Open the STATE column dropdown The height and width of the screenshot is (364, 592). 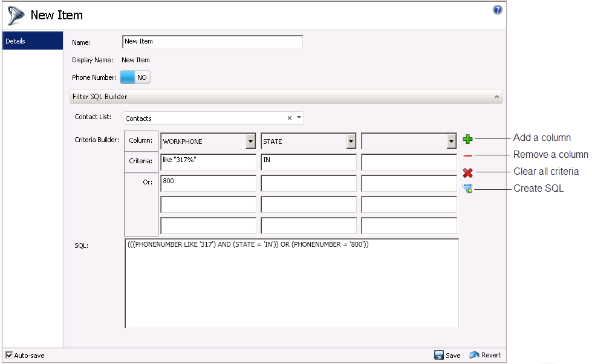pos(351,141)
